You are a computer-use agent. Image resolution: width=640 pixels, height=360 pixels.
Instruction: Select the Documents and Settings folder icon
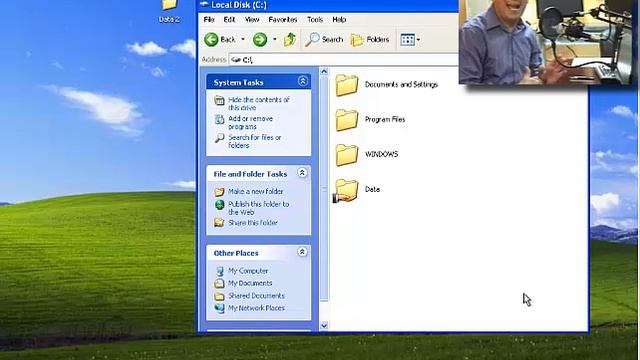pos(347,85)
